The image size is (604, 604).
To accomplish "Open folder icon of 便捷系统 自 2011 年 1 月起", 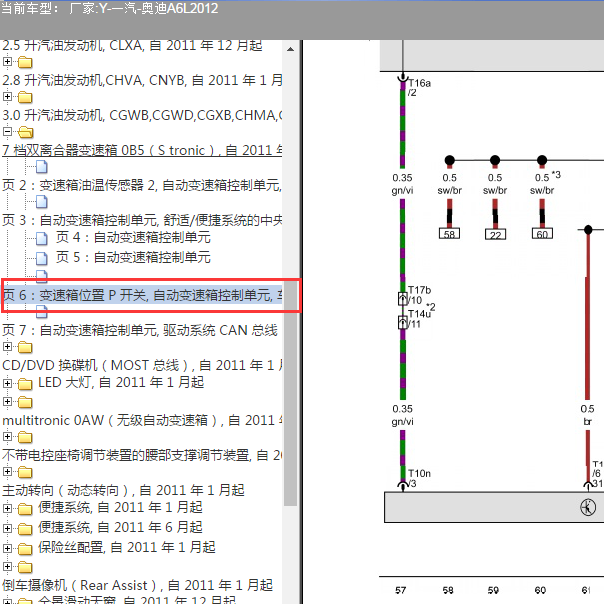I will [25, 509].
